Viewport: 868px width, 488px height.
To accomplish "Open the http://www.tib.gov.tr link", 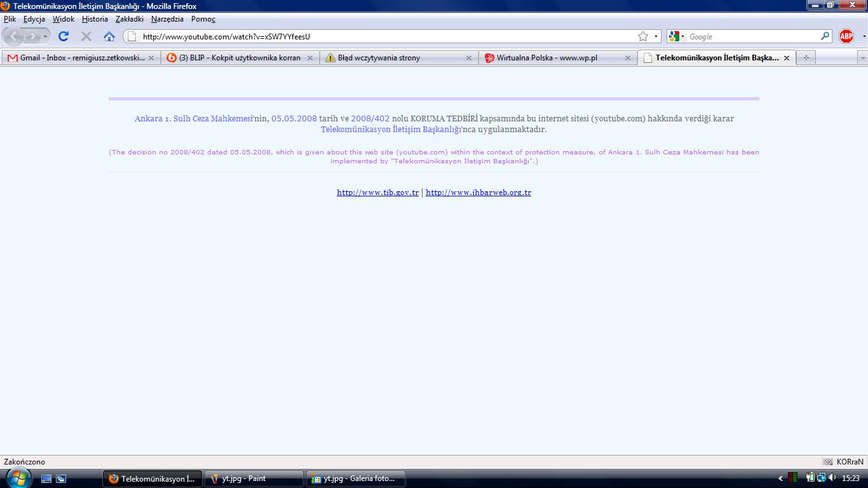I will pyautogui.click(x=377, y=193).
